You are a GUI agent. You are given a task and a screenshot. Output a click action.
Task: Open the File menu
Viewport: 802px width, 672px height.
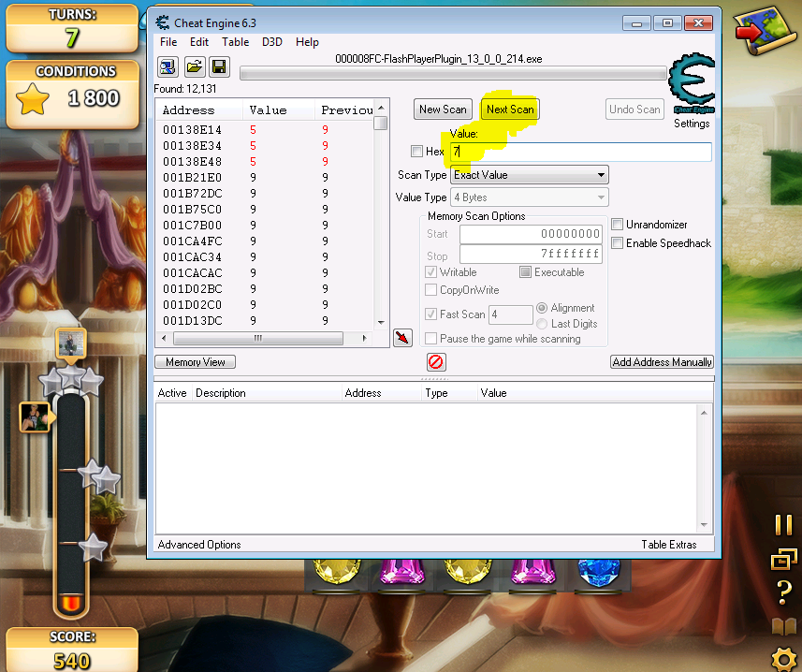(x=168, y=42)
